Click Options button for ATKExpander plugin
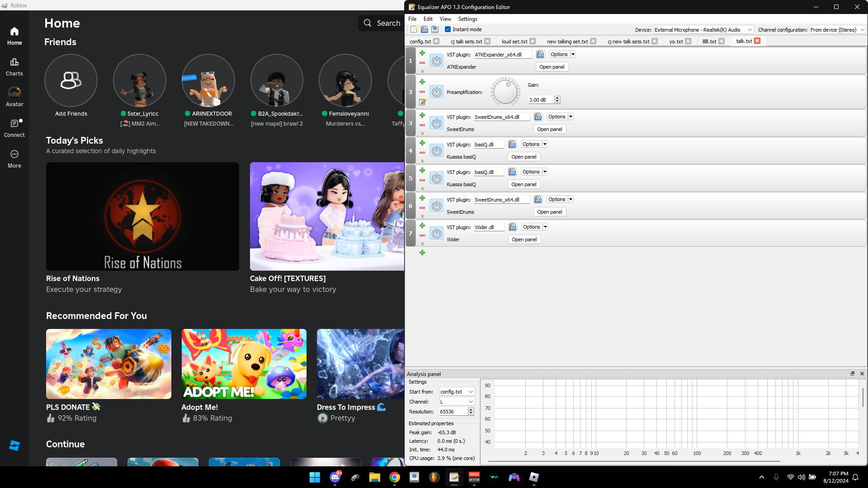 [x=559, y=54]
